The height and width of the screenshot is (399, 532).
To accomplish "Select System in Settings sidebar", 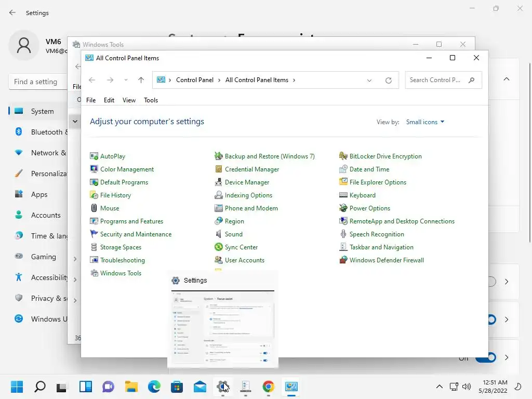I will point(38,111).
